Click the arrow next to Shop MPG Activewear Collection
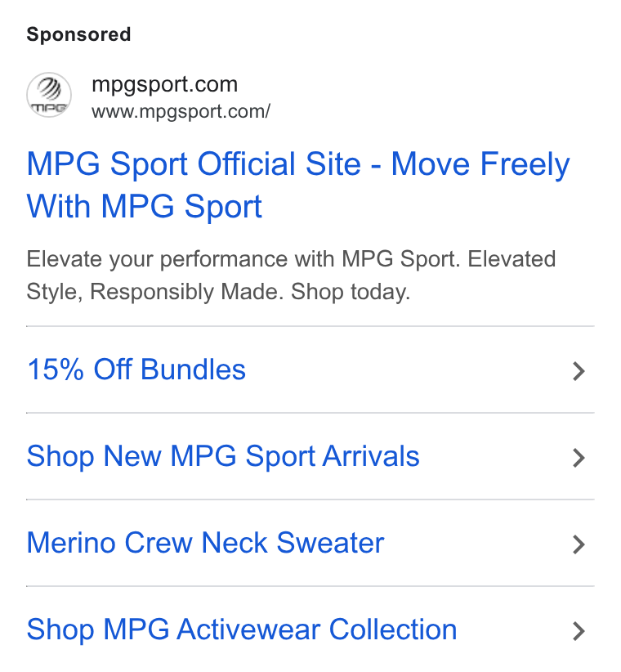 pos(579,631)
